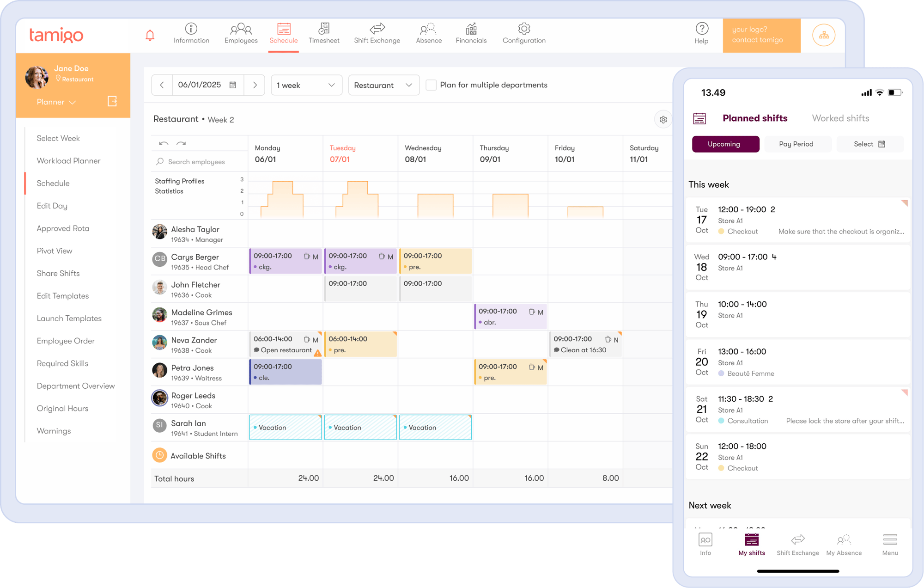The width and height of the screenshot is (924, 588).
Task: Click the redo arrow above employee search
Action: tap(181, 143)
